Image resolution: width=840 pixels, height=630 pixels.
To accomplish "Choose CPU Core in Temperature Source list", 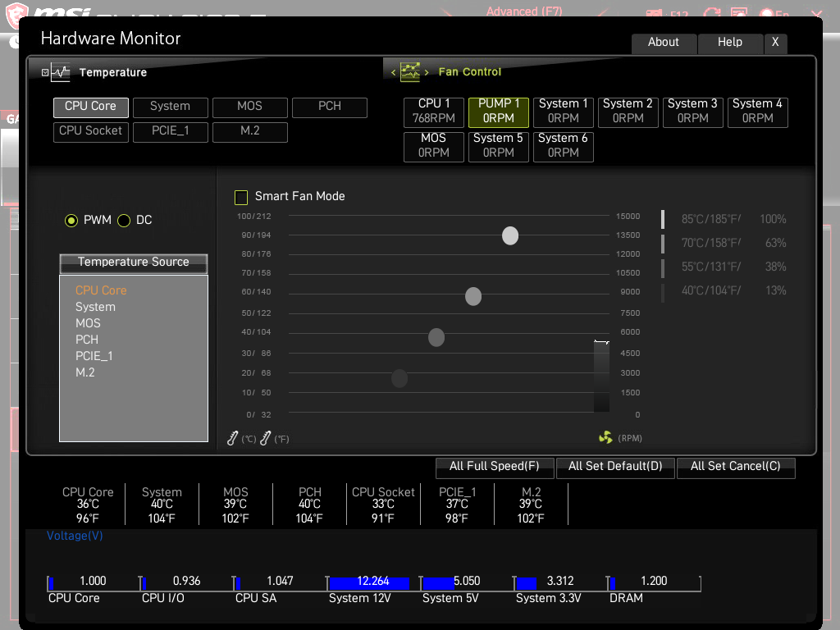I will [x=101, y=290].
